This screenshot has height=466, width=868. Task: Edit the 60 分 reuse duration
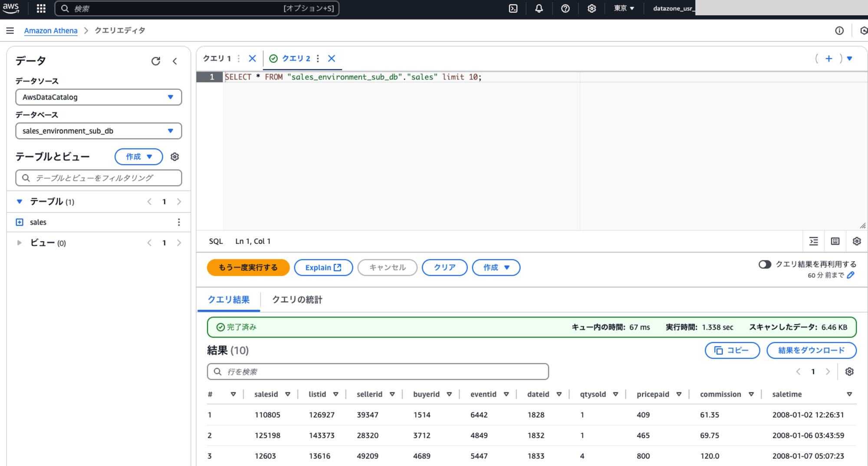pos(851,275)
